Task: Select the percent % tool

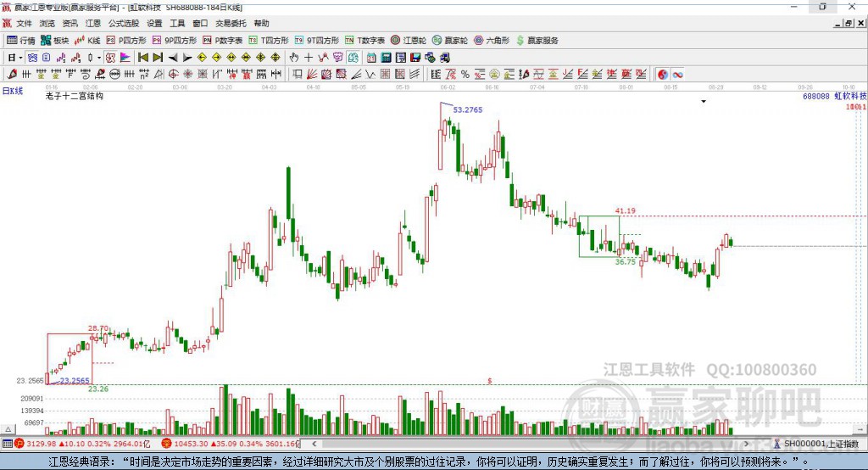Action: [465, 75]
